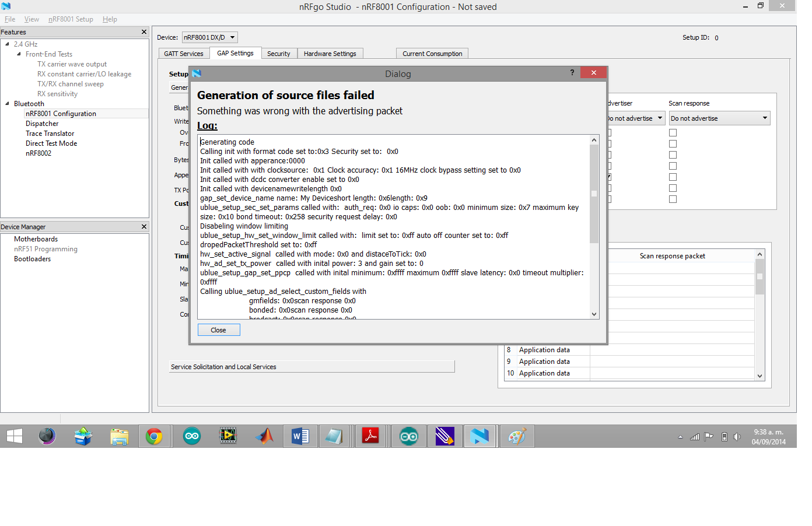Open Bootloaders in Device Manager

click(32, 259)
